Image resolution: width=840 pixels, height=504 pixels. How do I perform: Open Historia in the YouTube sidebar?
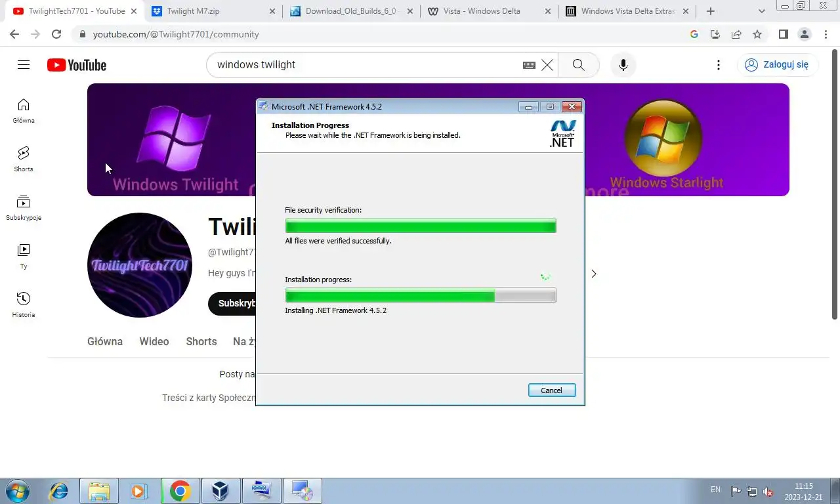click(24, 305)
